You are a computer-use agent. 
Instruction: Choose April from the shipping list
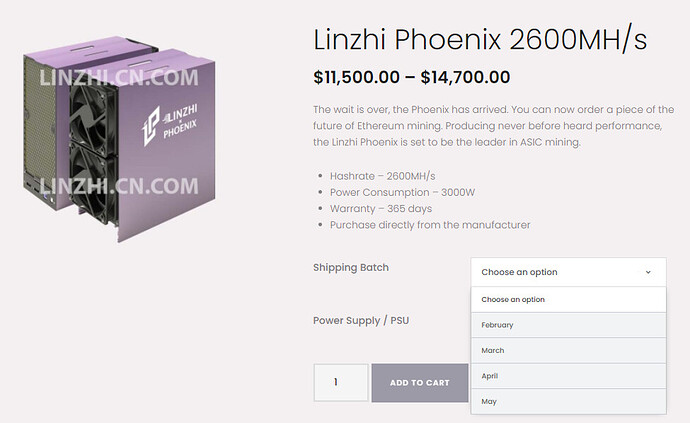568,376
